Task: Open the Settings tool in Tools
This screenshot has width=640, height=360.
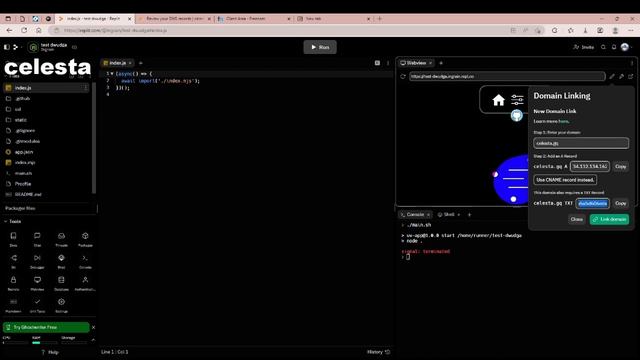Action: 61,305
